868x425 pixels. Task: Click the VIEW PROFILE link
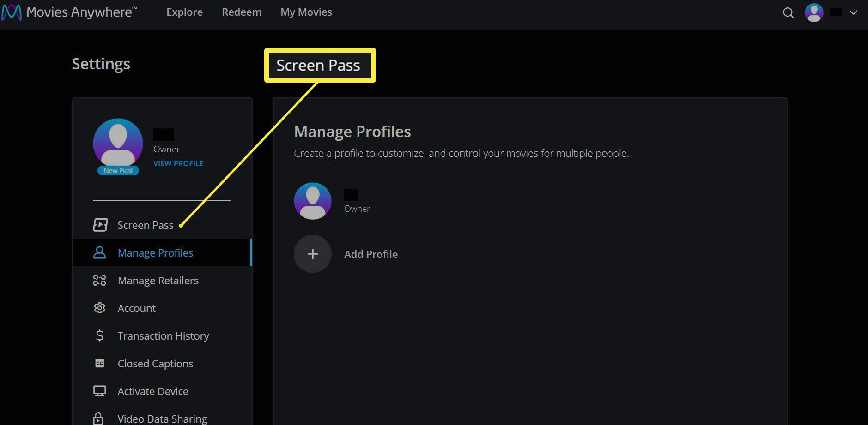tap(178, 163)
